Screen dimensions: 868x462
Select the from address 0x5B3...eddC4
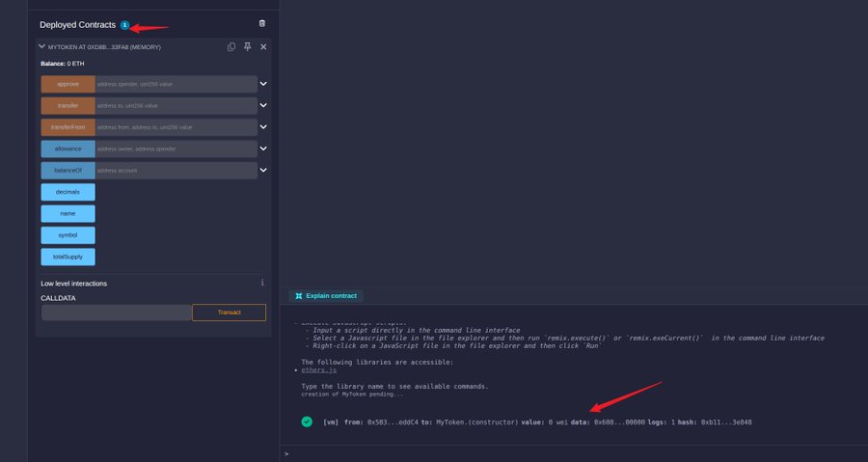point(393,422)
